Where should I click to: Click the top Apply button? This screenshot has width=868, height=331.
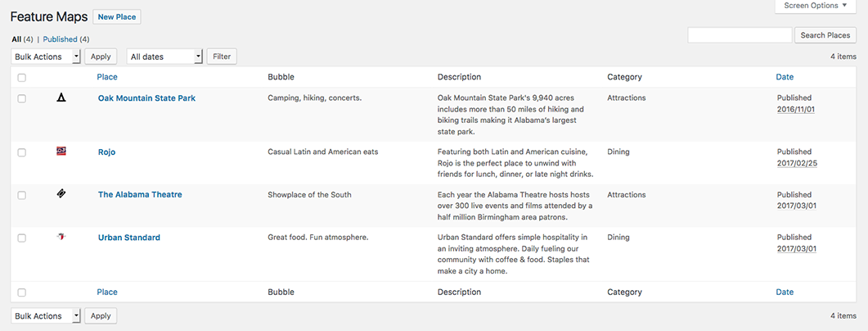[101, 57]
